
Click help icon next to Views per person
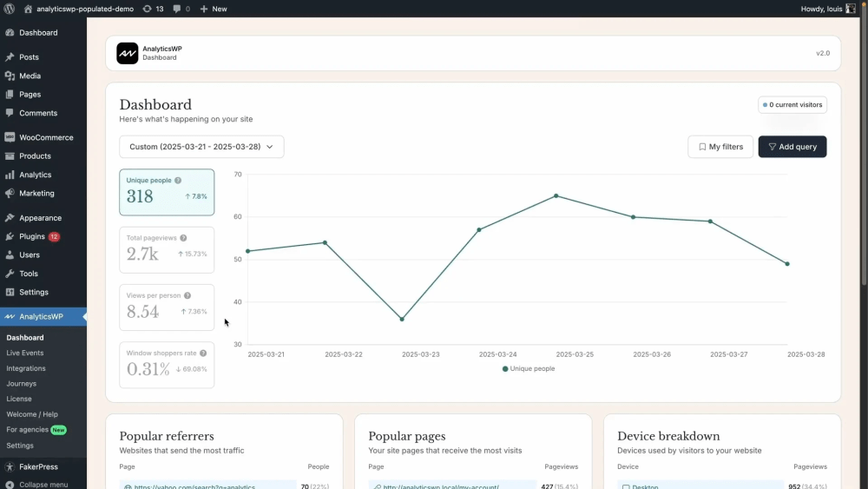187,295
